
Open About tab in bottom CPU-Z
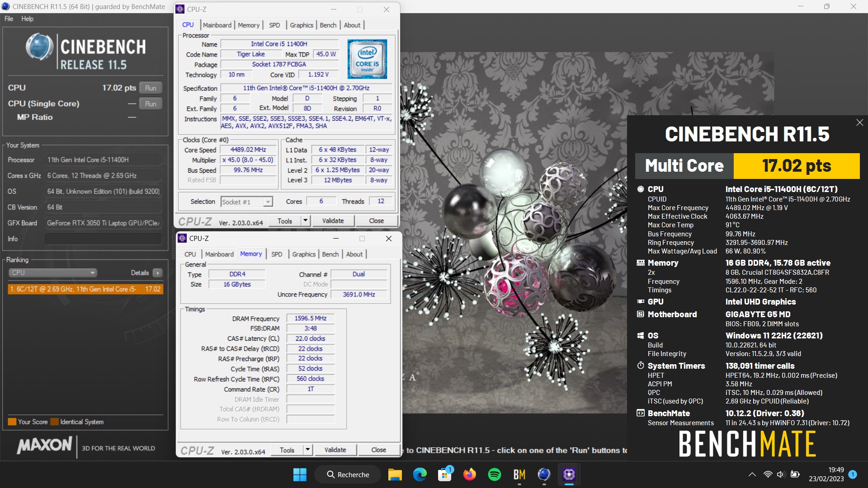[x=354, y=254]
